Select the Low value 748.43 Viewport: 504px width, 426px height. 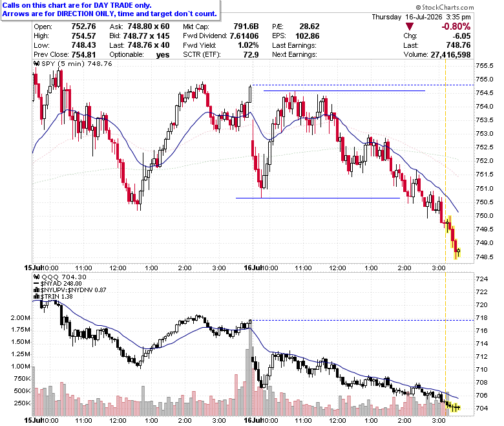[83, 45]
